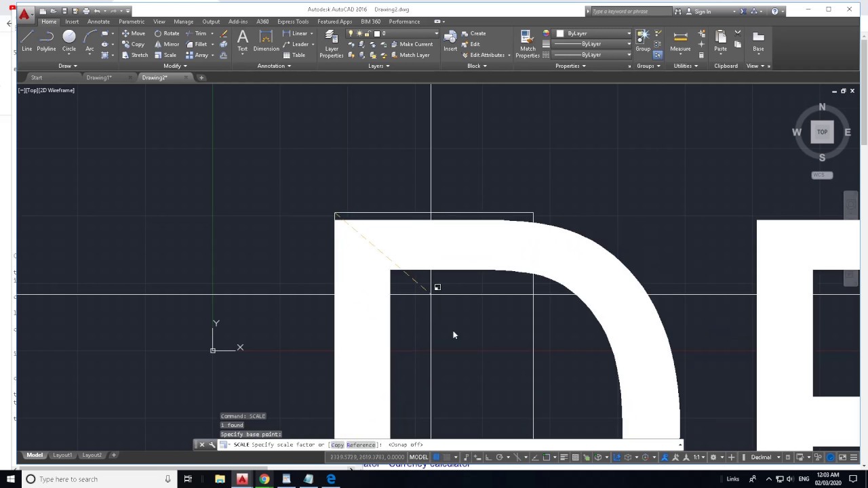Open the layer selection dropdown

393,33
